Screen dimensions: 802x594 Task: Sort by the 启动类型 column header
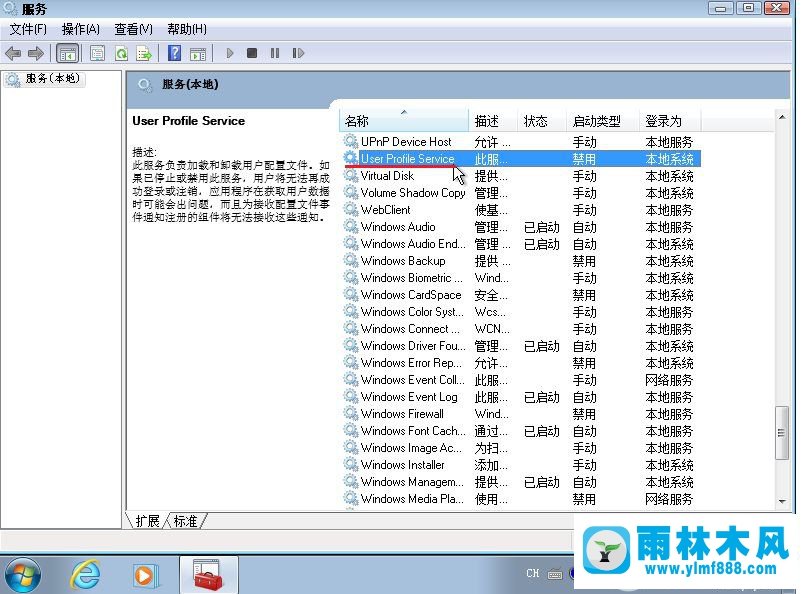pos(603,121)
